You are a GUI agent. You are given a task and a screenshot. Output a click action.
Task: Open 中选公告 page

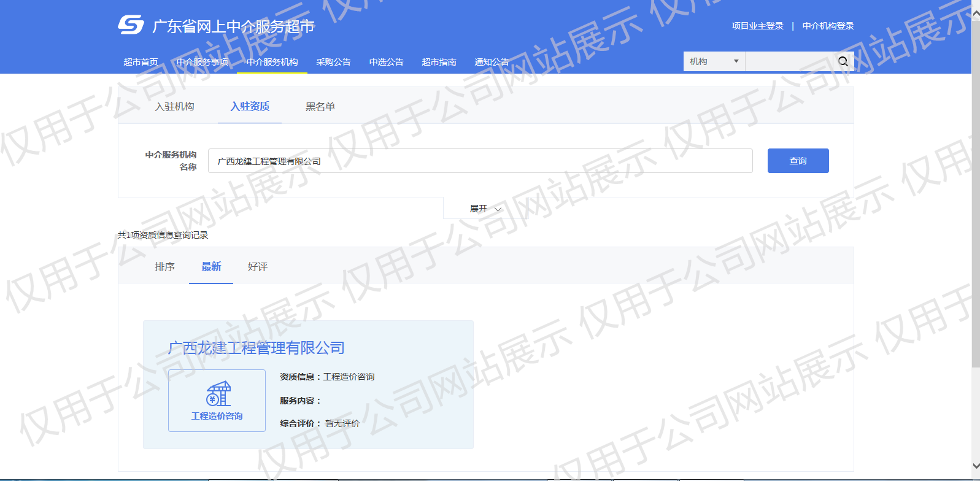click(x=386, y=62)
